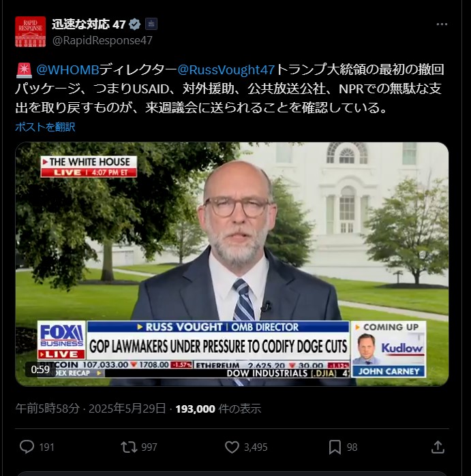Click the affiliation badge next to checkmark
Image resolution: width=471 pixels, height=476 pixels.
click(151, 24)
